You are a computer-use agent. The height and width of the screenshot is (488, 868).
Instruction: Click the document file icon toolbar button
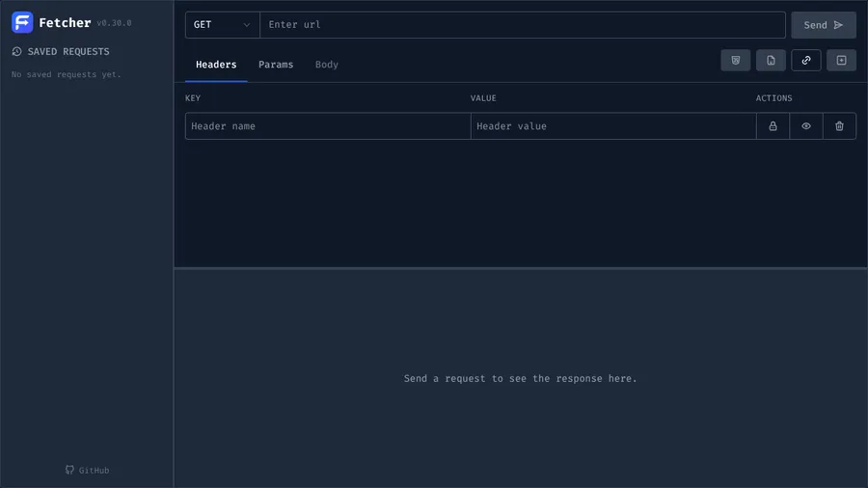point(771,61)
